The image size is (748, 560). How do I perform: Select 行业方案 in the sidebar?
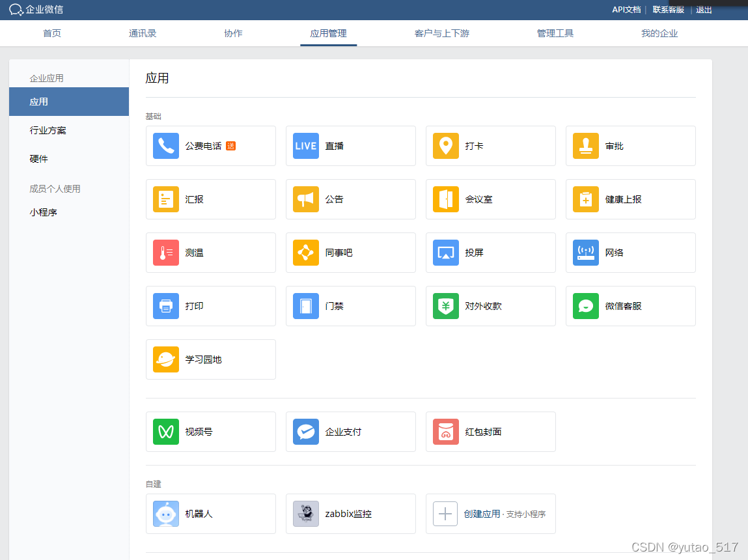coord(48,130)
